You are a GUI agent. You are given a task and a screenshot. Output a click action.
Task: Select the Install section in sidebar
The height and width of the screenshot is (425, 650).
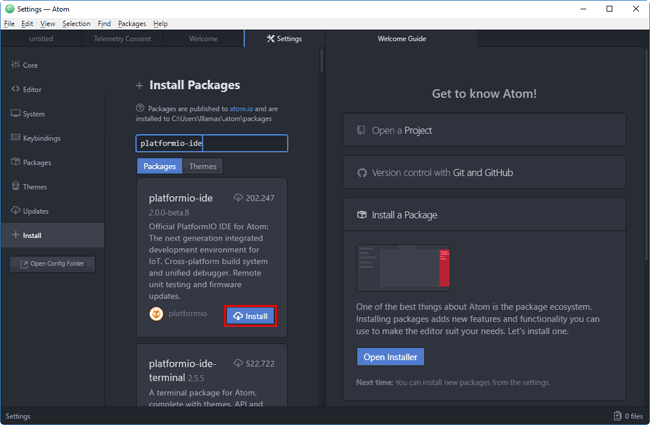[52, 235]
